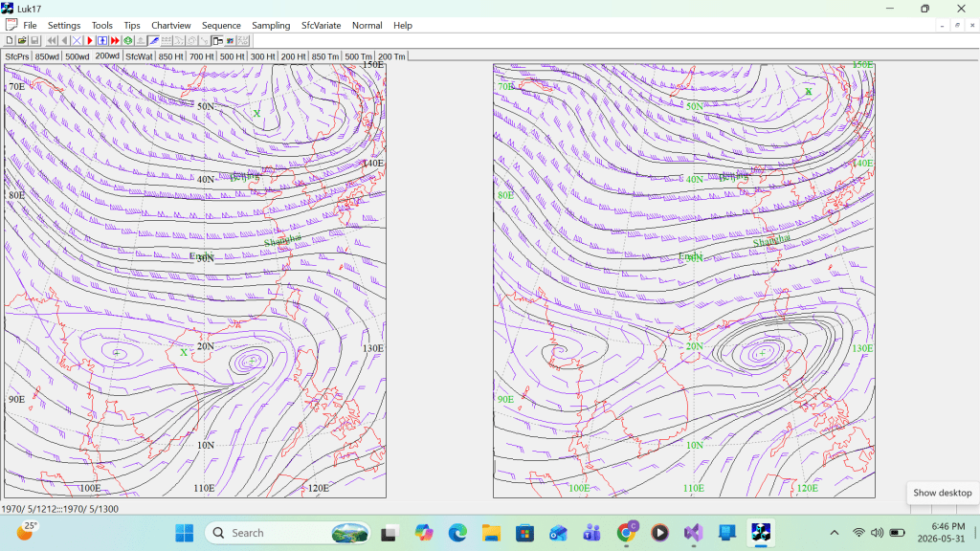Click the date range text in status bar
This screenshot has height=551, width=980.
coord(60,509)
